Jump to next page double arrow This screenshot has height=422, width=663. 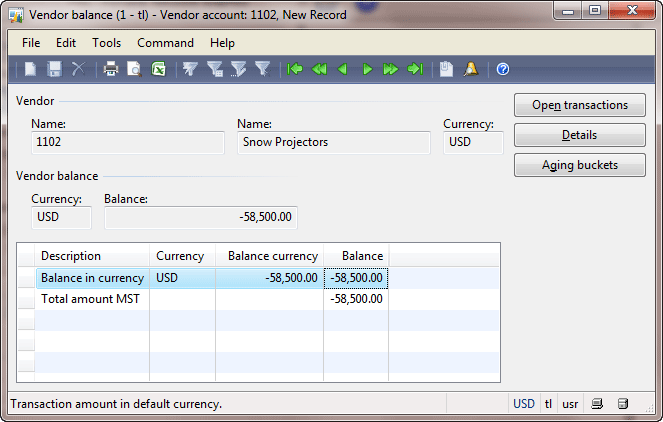point(391,69)
